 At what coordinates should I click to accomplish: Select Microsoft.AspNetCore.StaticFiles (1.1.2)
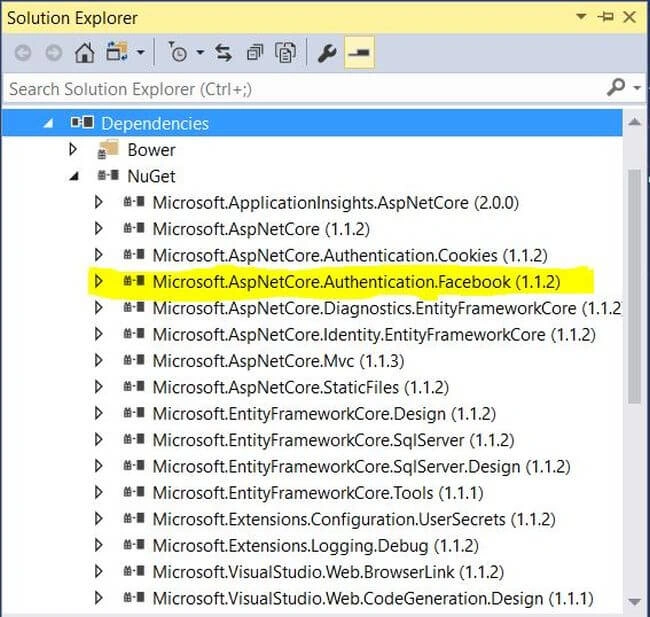pos(301,387)
